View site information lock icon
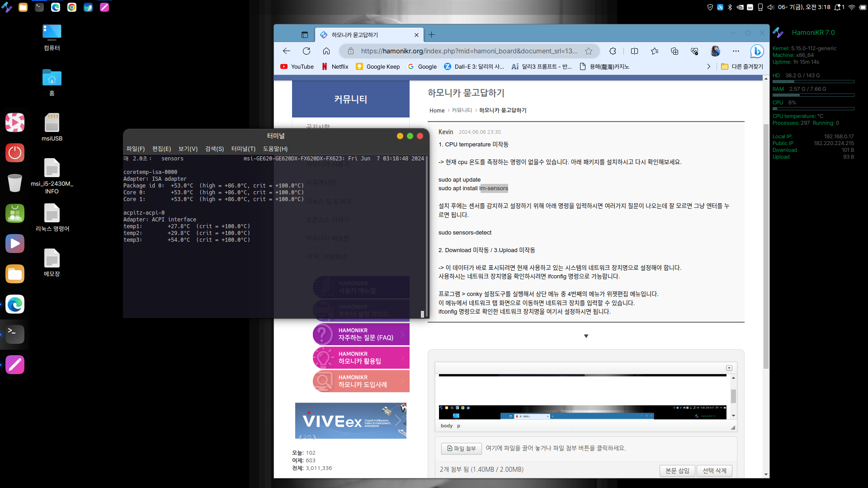The width and height of the screenshot is (868, 488). point(351,51)
